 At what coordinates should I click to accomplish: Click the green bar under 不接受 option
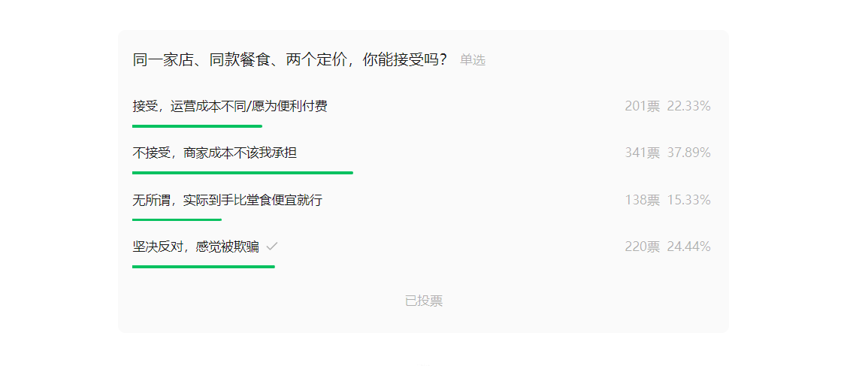click(x=242, y=173)
